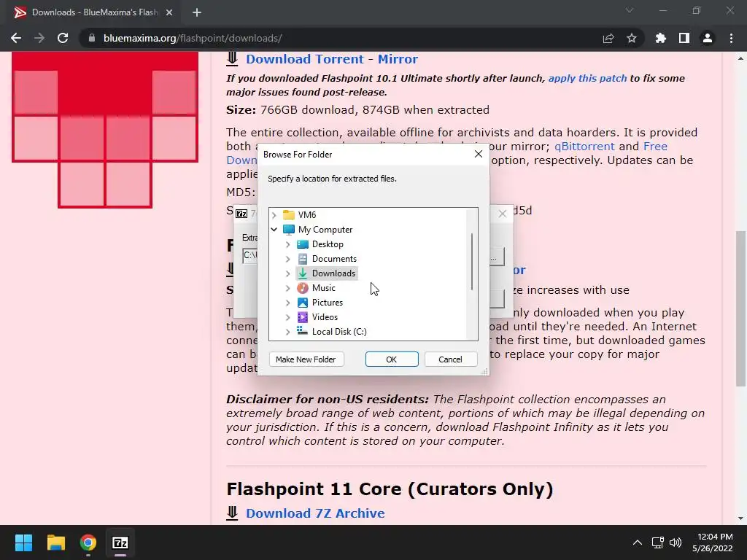Click the network tray icon
Screen dimensions: 747x560
[658, 542]
